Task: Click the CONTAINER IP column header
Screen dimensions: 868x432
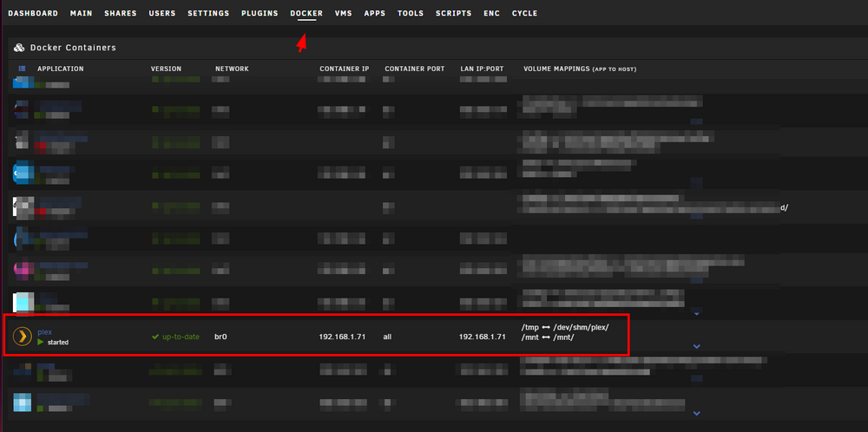Action: pos(345,69)
